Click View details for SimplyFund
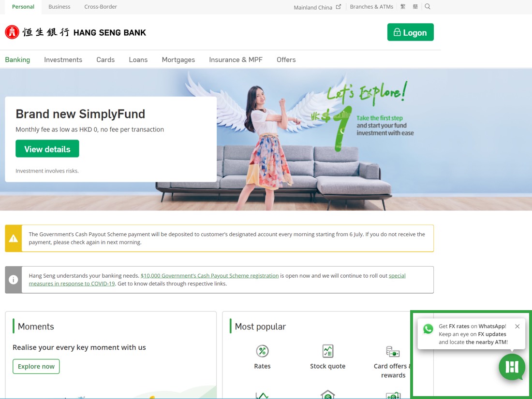Screen dimensions: 532x399 47,149
